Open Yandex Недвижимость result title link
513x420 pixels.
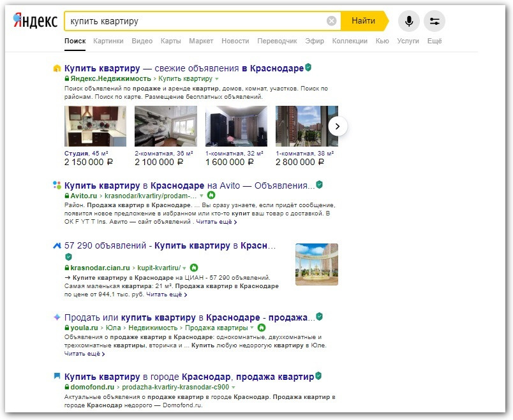click(184, 68)
